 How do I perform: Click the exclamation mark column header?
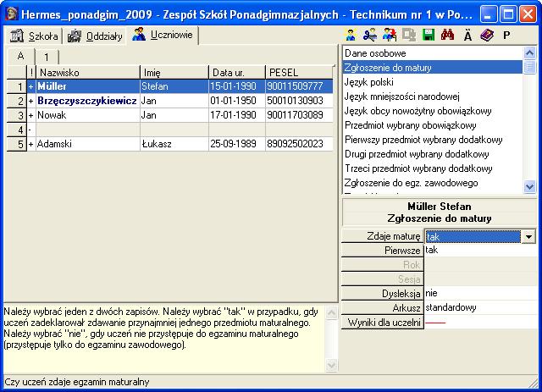click(x=31, y=73)
